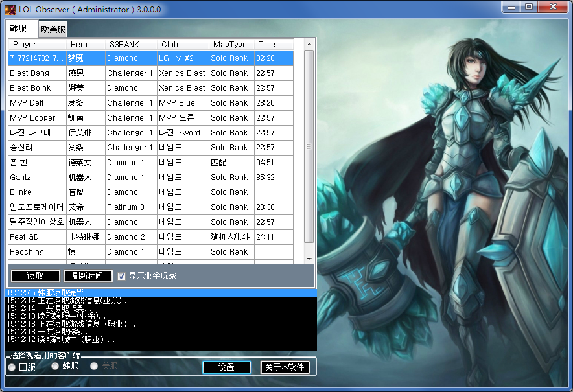This screenshot has height=392, width=573.
Task: Select the 탈주장인이상호 player row
Action: click(150, 222)
